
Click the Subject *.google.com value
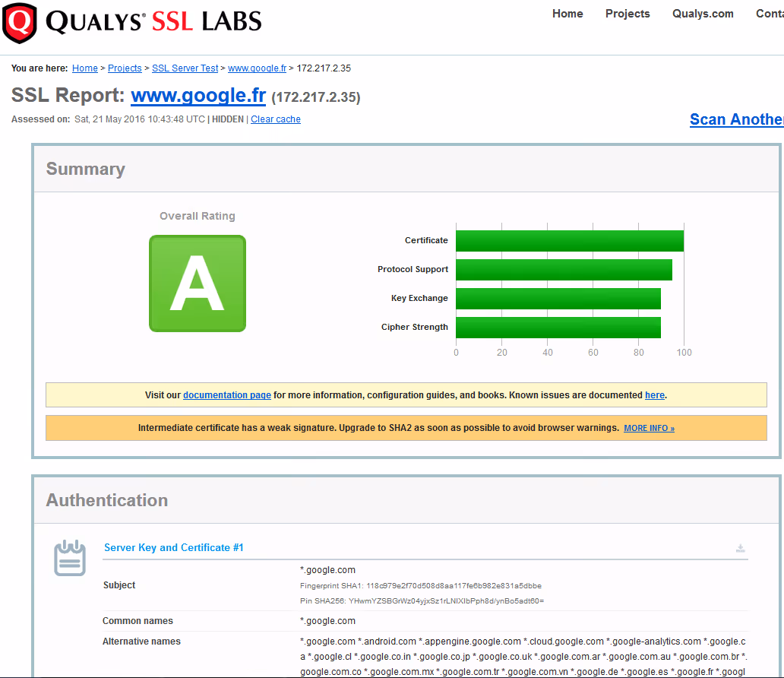pos(327,569)
